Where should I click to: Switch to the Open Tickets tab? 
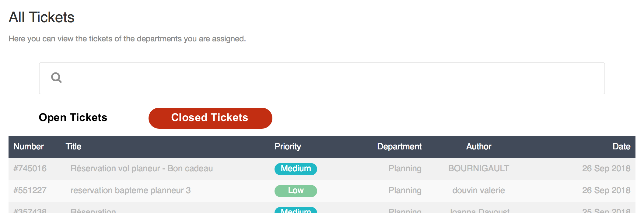click(72, 118)
